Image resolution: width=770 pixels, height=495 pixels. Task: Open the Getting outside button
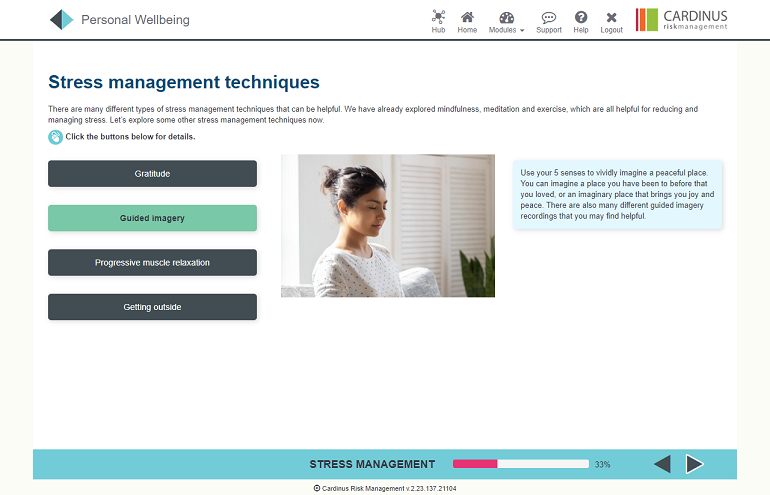152,307
